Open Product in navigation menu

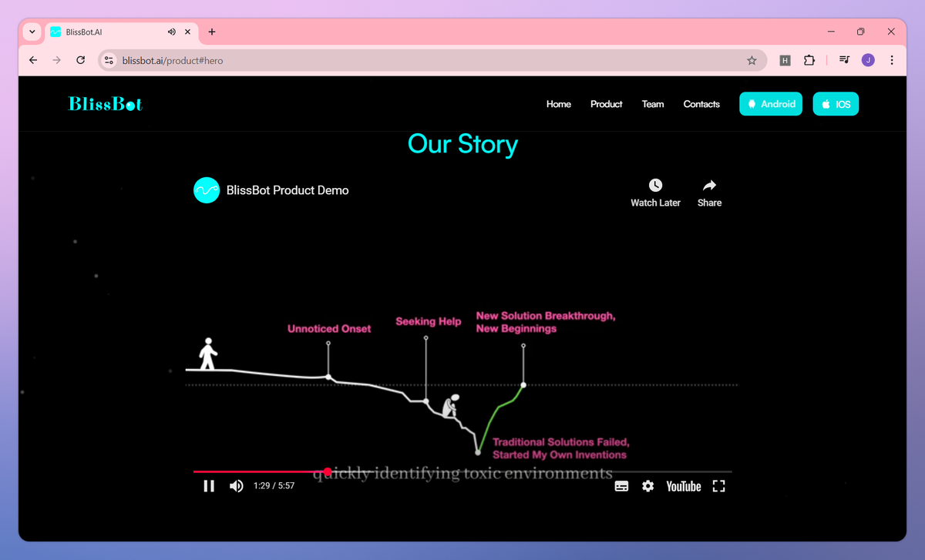pyautogui.click(x=607, y=104)
